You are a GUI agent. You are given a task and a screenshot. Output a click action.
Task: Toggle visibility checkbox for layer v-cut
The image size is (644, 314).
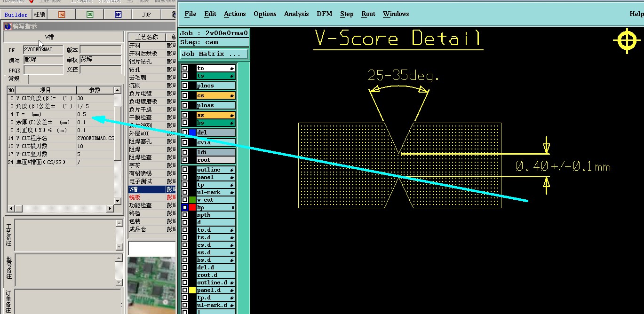coord(185,200)
